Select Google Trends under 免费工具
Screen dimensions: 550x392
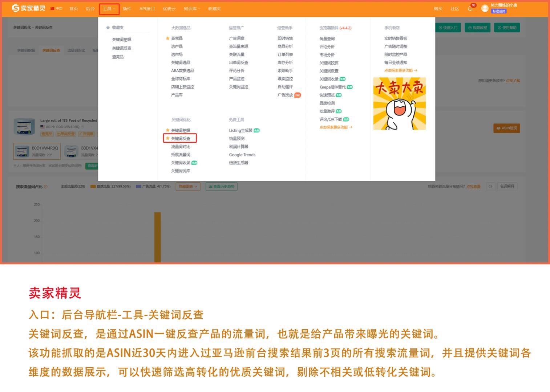click(242, 155)
